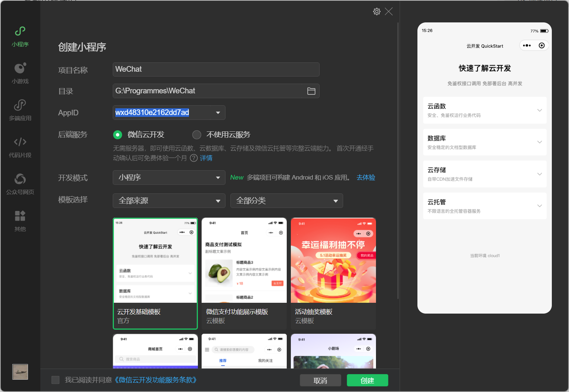Click the green 创建 button

pyautogui.click(x=367, y=380)
